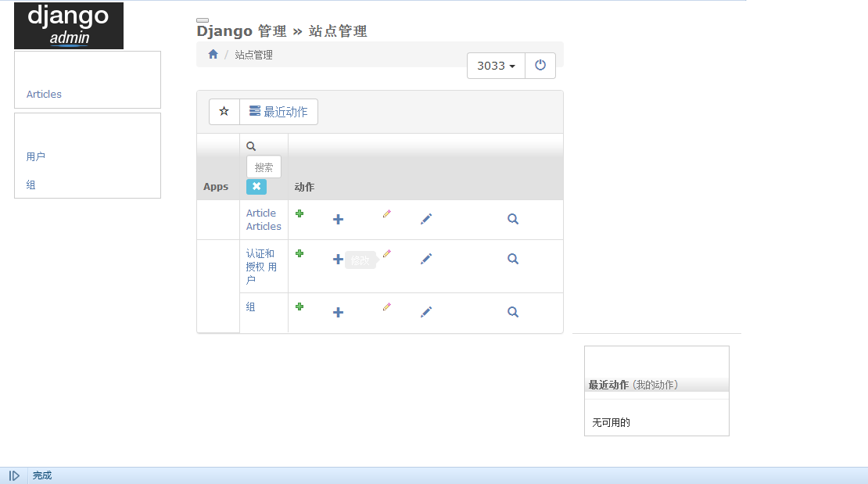Click blue plus add icon in Articles row

(339, 219)
